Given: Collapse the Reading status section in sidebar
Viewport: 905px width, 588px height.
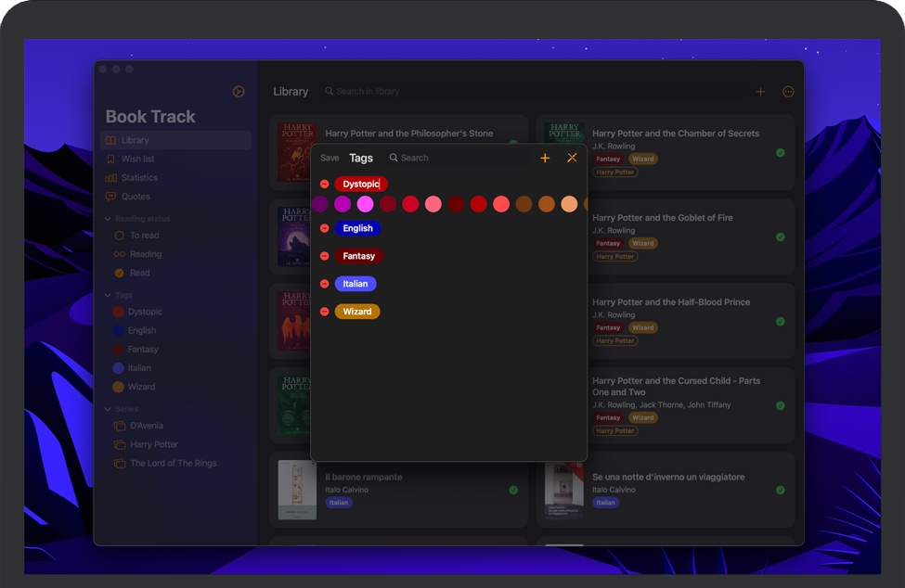Looking at the screenshot, I should 108,219.
